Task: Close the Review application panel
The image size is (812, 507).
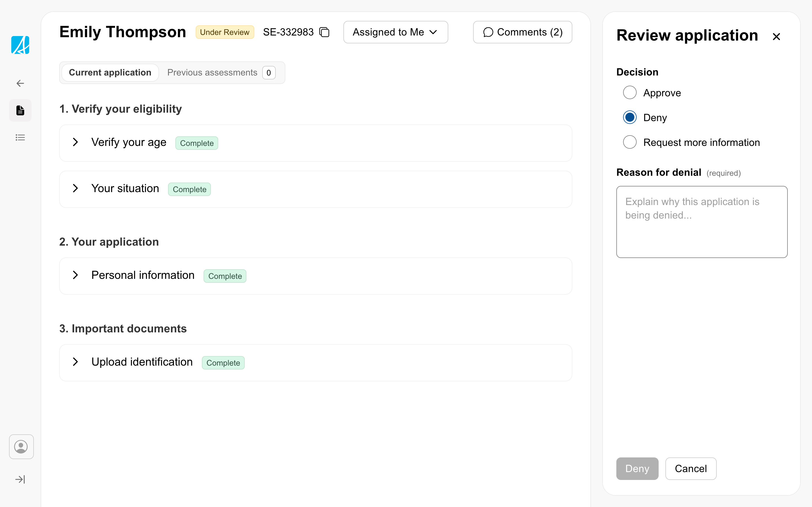Action: click(776, 37)
